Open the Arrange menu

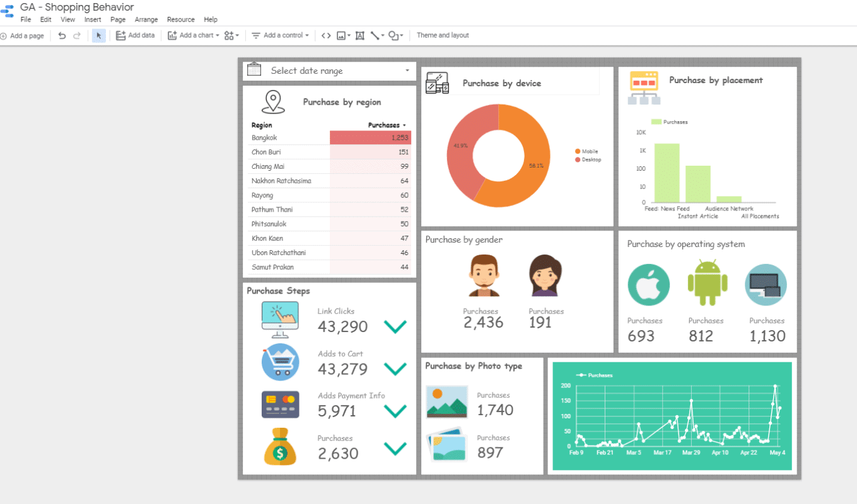(x=146, y=20)
